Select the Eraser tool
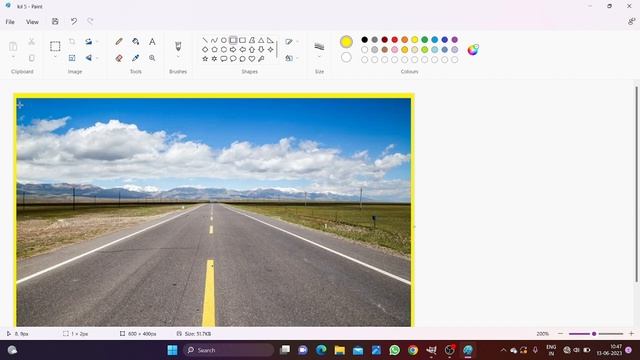Image resolution: width=640 pixels, height=360 pixels. point(119,58)
